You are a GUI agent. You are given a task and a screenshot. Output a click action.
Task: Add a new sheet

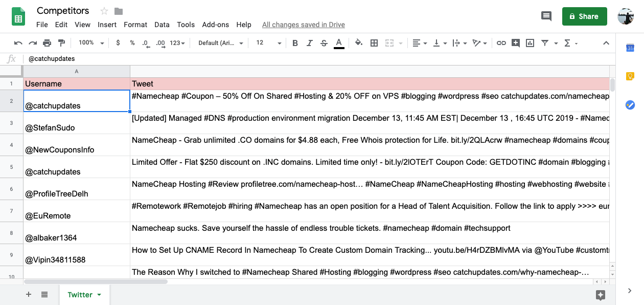pos(29,294)
